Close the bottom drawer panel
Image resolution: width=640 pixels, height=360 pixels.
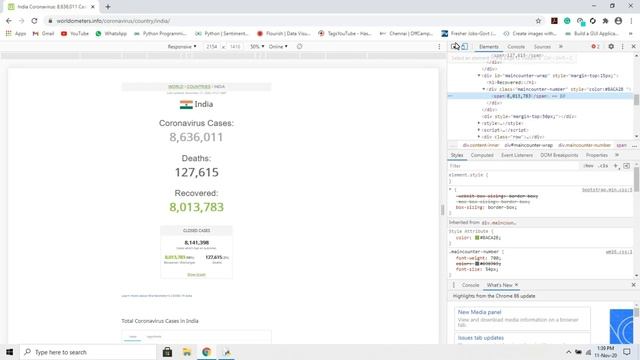[x=633, y=285]
